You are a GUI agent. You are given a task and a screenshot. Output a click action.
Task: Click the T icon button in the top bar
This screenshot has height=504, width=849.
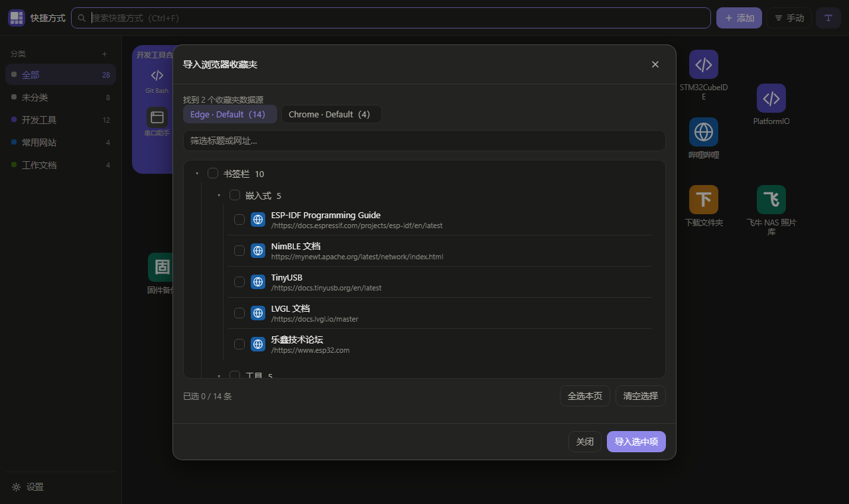[828, 18]
